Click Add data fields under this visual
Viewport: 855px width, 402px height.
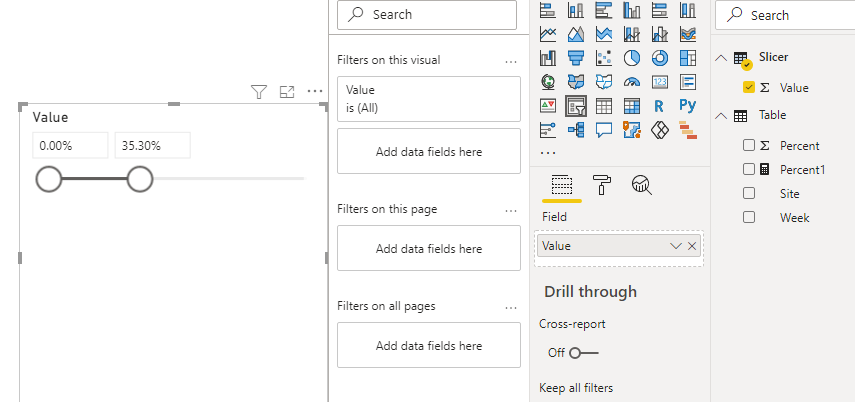click(x=429, y=151)
